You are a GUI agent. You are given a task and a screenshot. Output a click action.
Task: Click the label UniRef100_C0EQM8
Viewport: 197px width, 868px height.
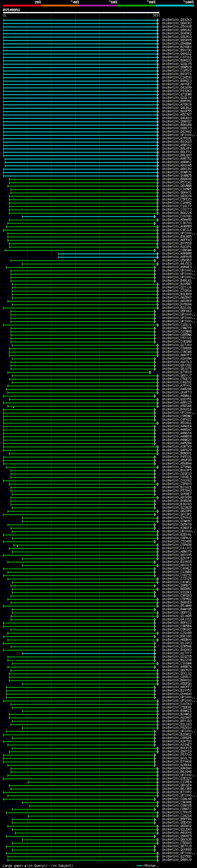tap(177, 342)
